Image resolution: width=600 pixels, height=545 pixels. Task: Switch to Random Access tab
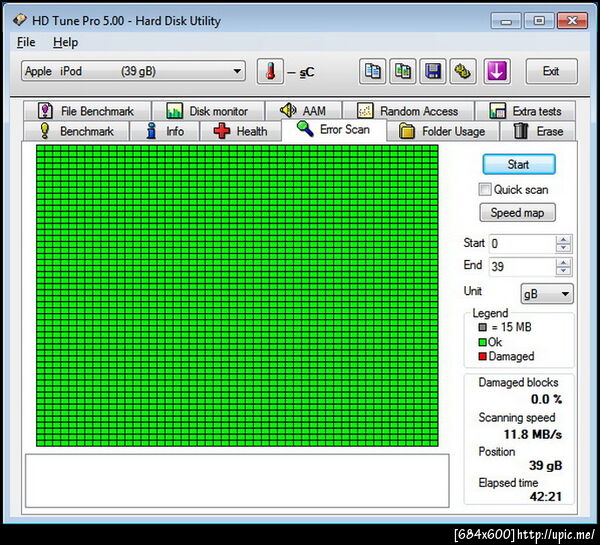coord(408,111)
